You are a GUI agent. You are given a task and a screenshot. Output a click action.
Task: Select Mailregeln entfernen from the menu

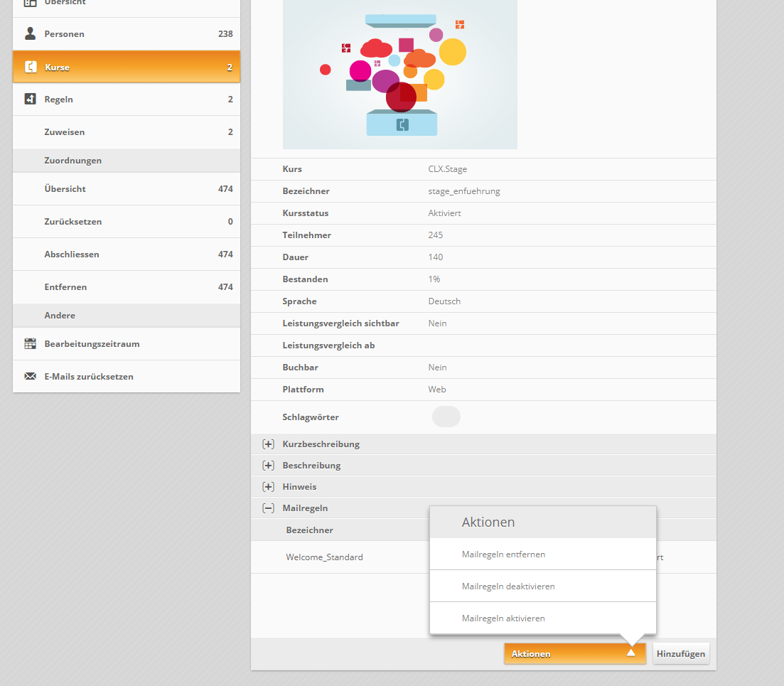[503, 554]
